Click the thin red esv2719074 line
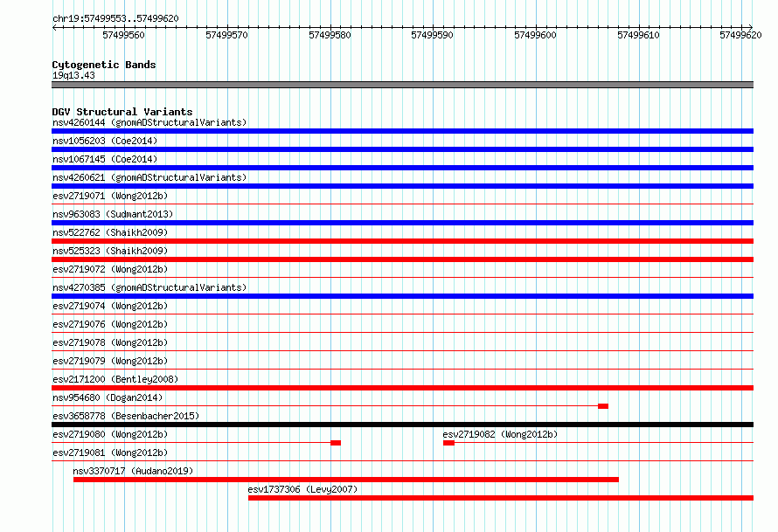Image resolution: width=778 pixels, height=532 pixels. [x=402, y=314]
